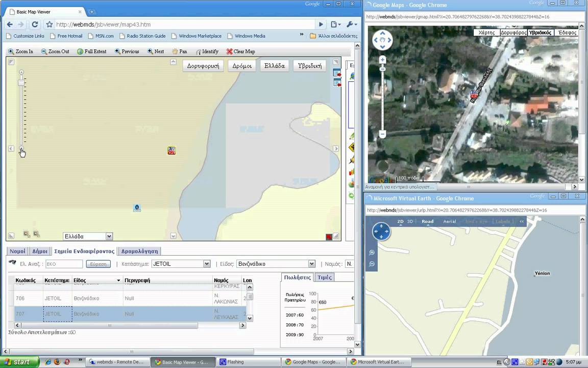
Task: Click the back arrow in Basic Map Viewer
Action: [x=10, y=25]
